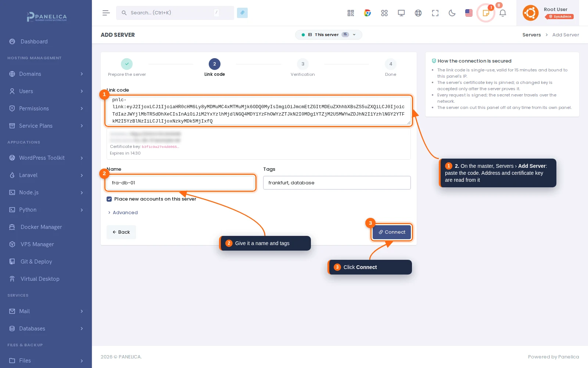This screenshot has width=588, height=368.
Task: Open the support lifebuoy icon
Action: (418, 13)
